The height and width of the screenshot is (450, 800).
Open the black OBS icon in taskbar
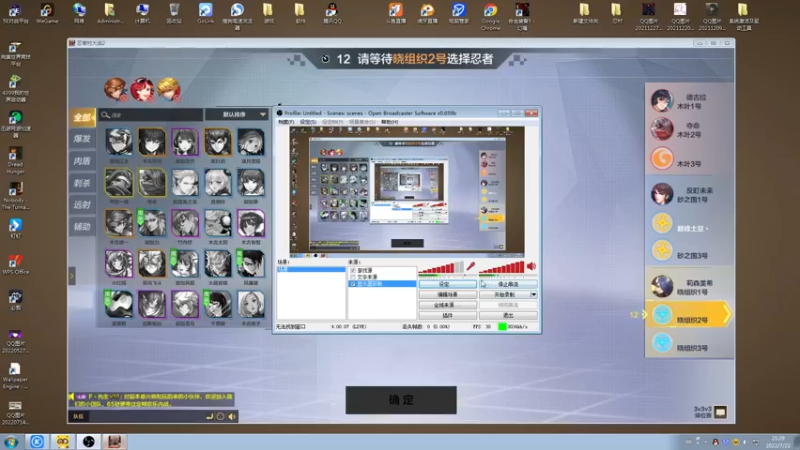[88, 441]
